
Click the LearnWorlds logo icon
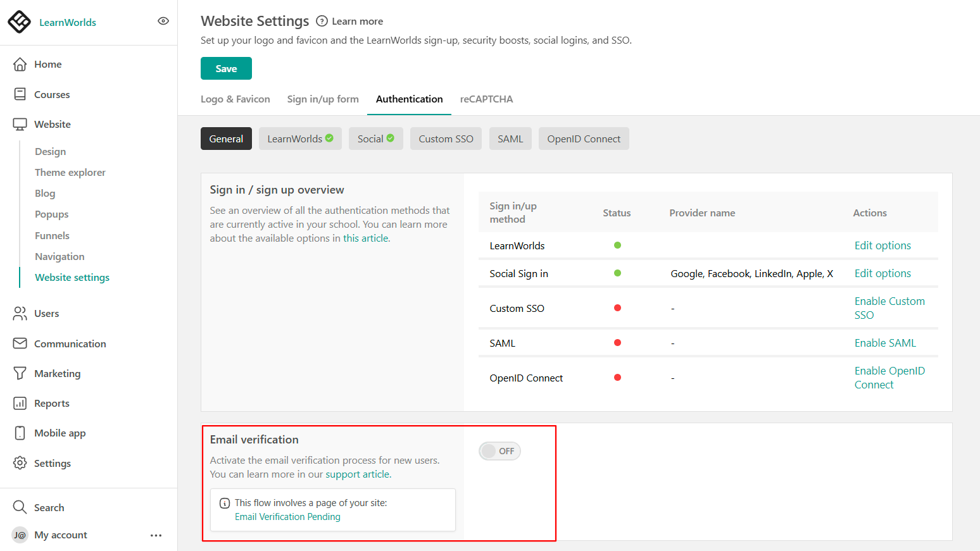pyautogui.click(x=19, y=22)
